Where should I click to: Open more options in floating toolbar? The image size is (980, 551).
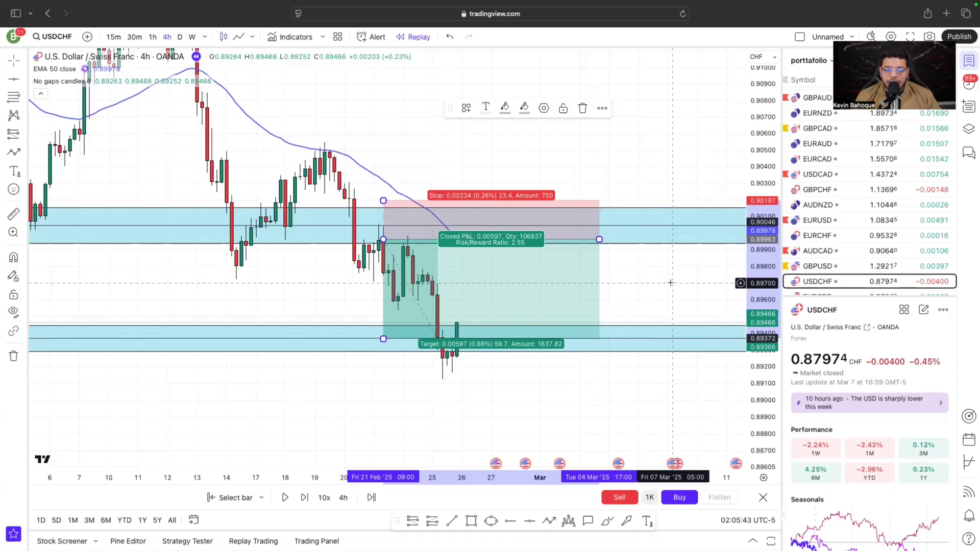(x=602, y=108)
